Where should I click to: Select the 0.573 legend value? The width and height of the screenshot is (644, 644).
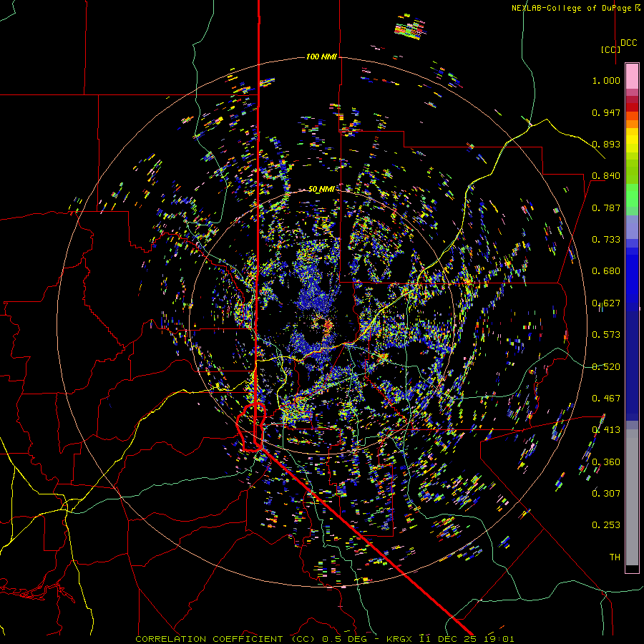[x=606, y=335]
